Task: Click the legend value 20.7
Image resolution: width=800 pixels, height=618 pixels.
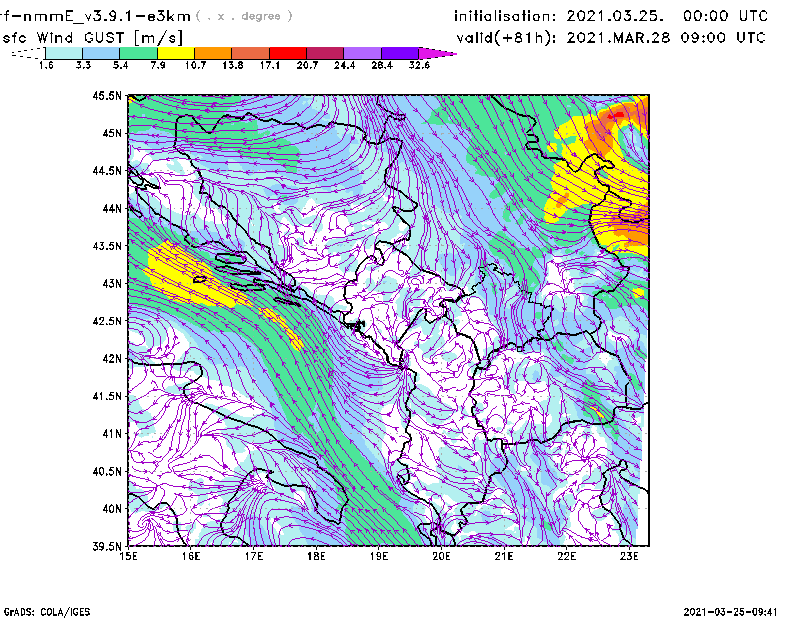Action: pos(307,65)
